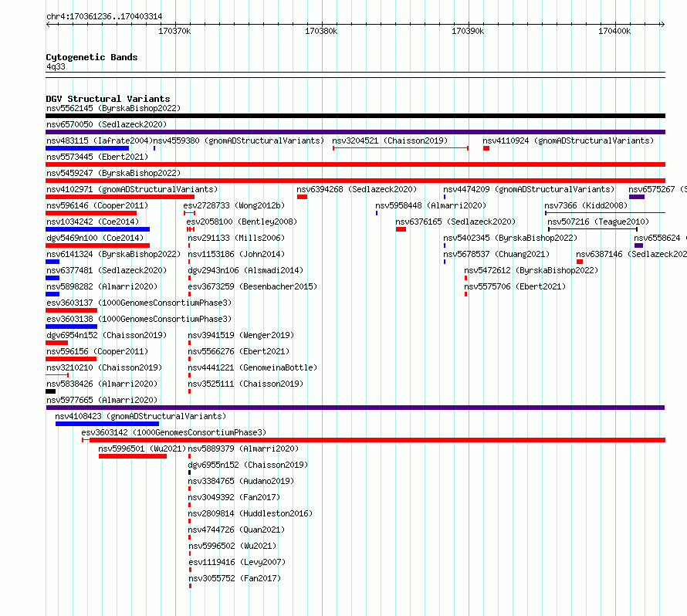
Task: Click the blue nsv483115 variant bar
Action: (x=87, y=148)
